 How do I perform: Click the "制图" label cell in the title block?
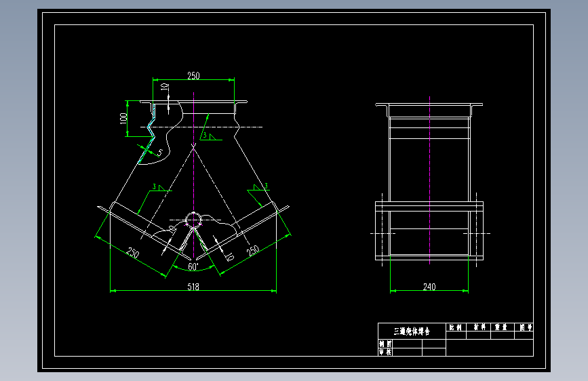pos(385,344)
